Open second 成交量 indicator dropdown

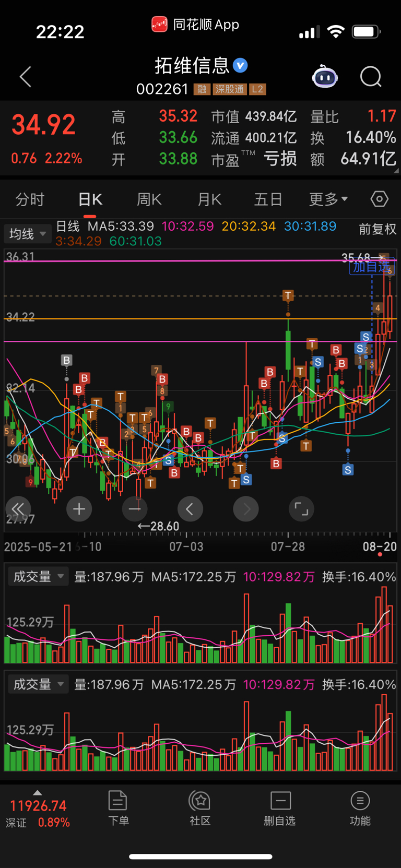[38, 684]
